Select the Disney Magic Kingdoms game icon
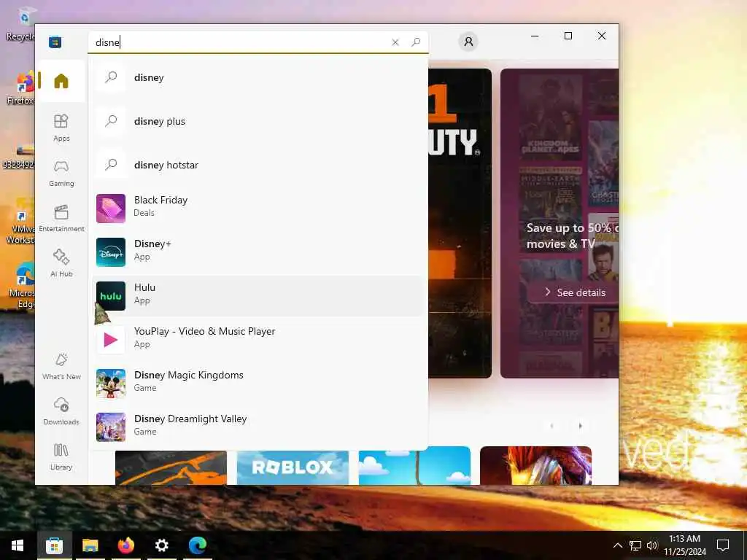747x560 pixels. (111, 384)
